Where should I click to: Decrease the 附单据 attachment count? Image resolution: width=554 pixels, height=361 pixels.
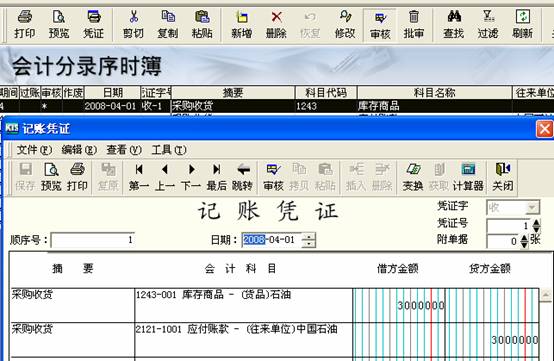click(x=524, y=244)
